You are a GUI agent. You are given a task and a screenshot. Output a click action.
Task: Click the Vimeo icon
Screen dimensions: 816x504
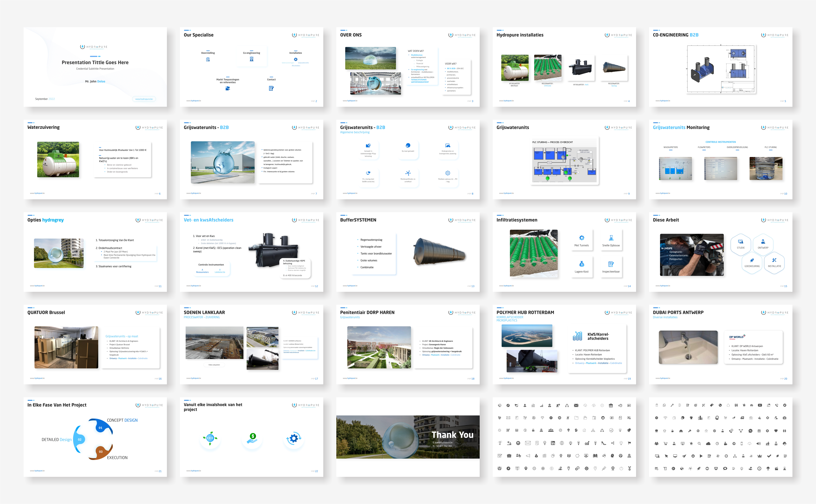point(734,444)
